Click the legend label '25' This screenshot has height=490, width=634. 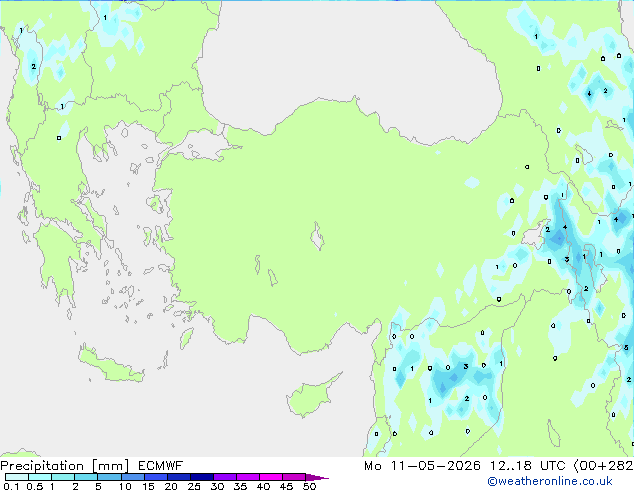[194, 486]
